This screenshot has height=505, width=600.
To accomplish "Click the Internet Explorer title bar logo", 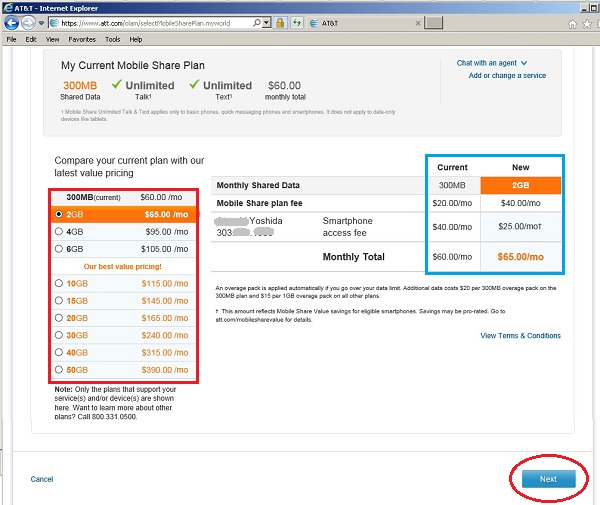I will click(x=8, y=8).
